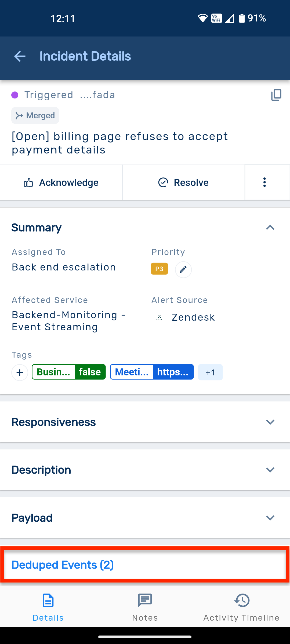Tap the Zendesk alert source icon
290x644 pixels.
160,317
